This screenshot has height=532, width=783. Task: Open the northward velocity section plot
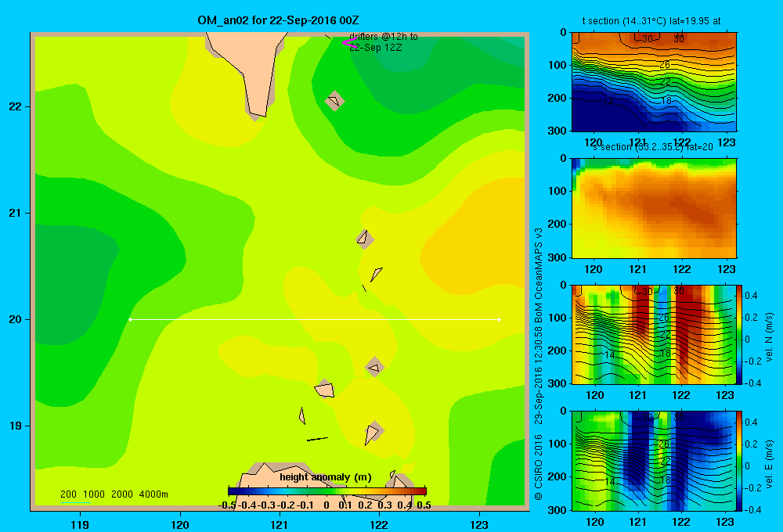(654, 334)
